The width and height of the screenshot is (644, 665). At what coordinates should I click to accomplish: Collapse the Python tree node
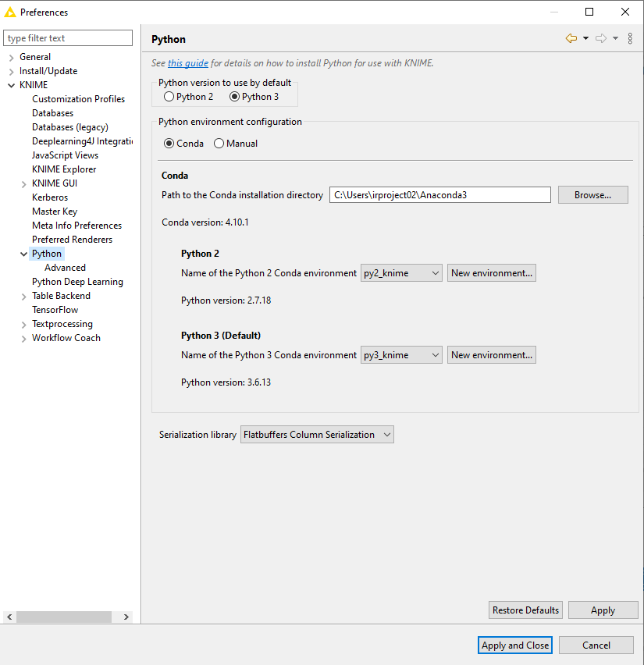24,254
